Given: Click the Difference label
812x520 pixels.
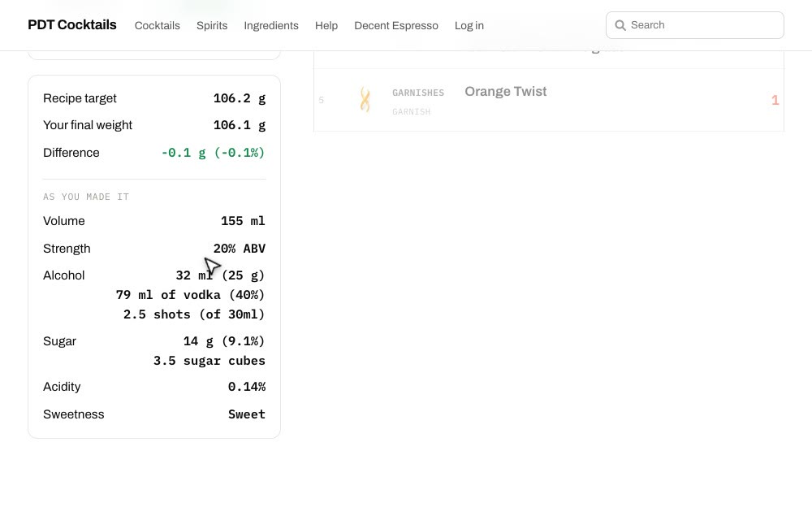Looking at the screenshot, I should 71,153.
